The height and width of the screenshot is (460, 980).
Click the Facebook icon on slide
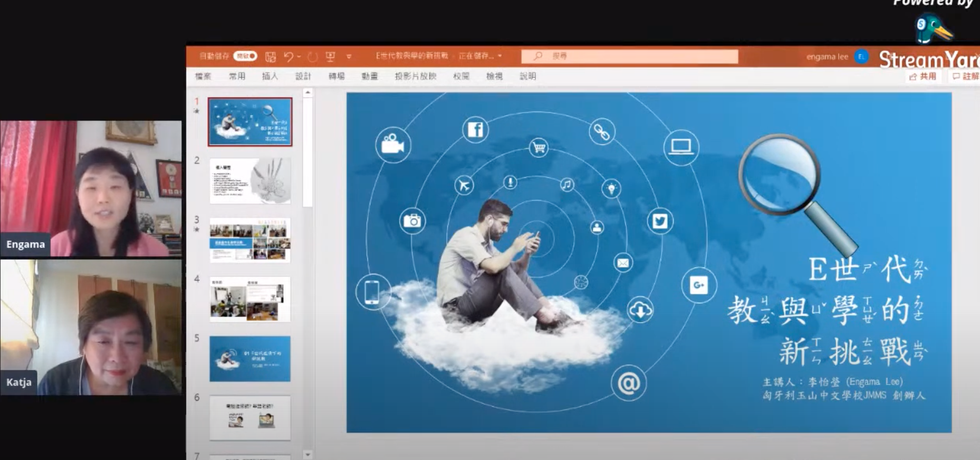click(x=475, y=129)
